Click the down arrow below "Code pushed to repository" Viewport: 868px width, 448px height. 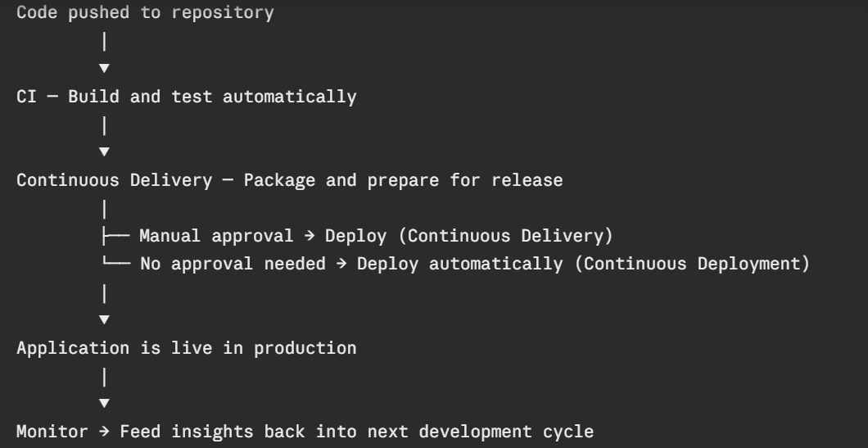103,67
